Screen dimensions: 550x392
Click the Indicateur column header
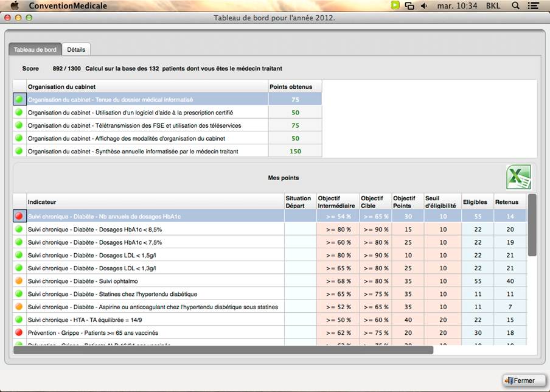pyautogui.click(x=155, y=202)
